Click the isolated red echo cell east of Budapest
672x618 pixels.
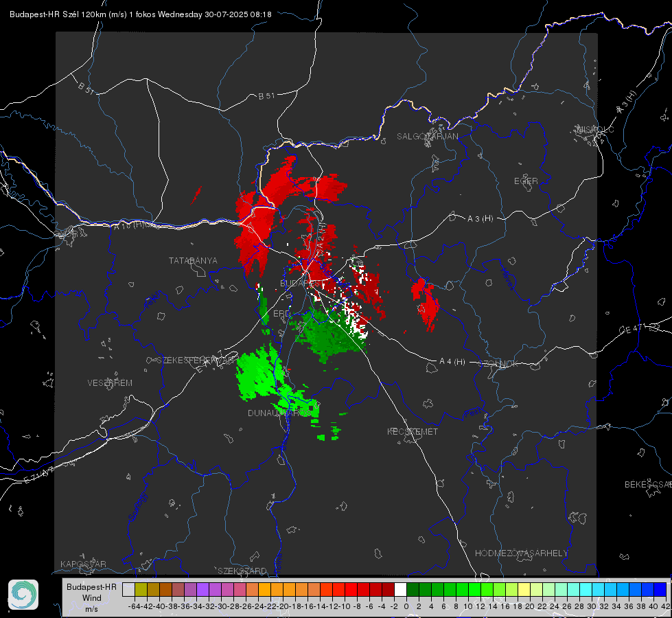(x=425, y=304)
